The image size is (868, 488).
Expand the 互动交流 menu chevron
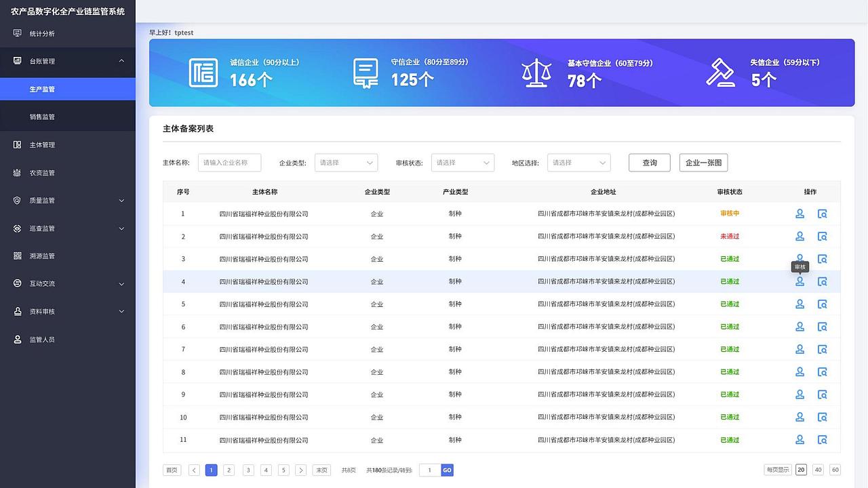(x=122, y=284)
